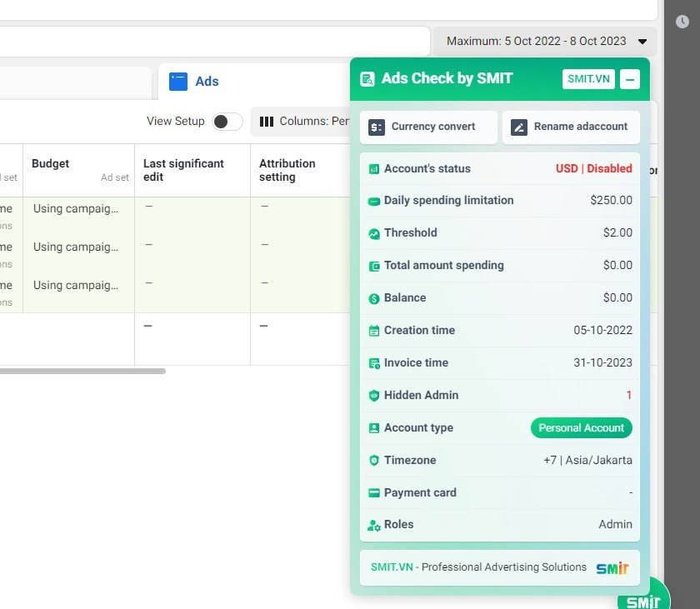Screen dimensions: 700x609
Task: Click the Invoice time icon
Action: point(373,363)
